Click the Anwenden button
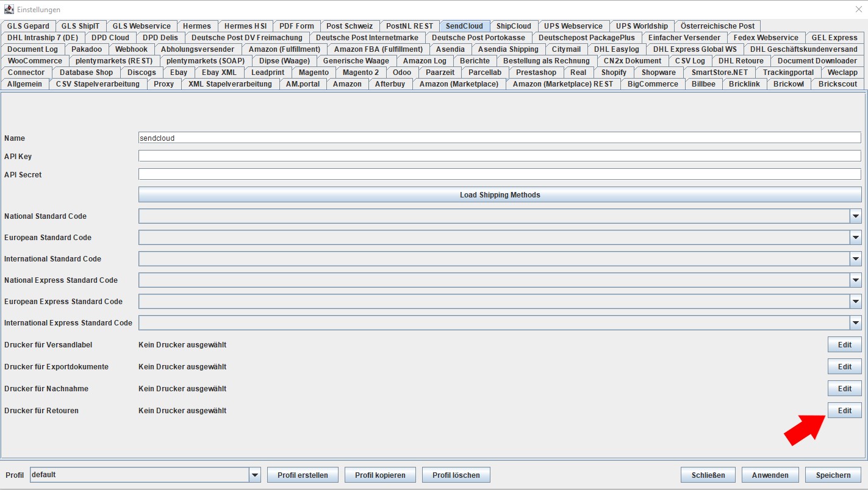This screenshot has height=490, width=868. [770, 475]
